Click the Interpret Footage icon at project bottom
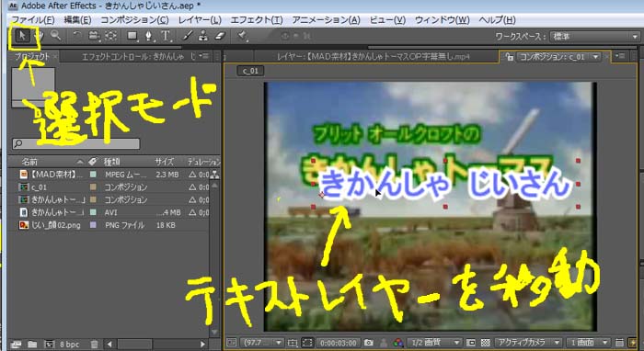 [16, 344]
